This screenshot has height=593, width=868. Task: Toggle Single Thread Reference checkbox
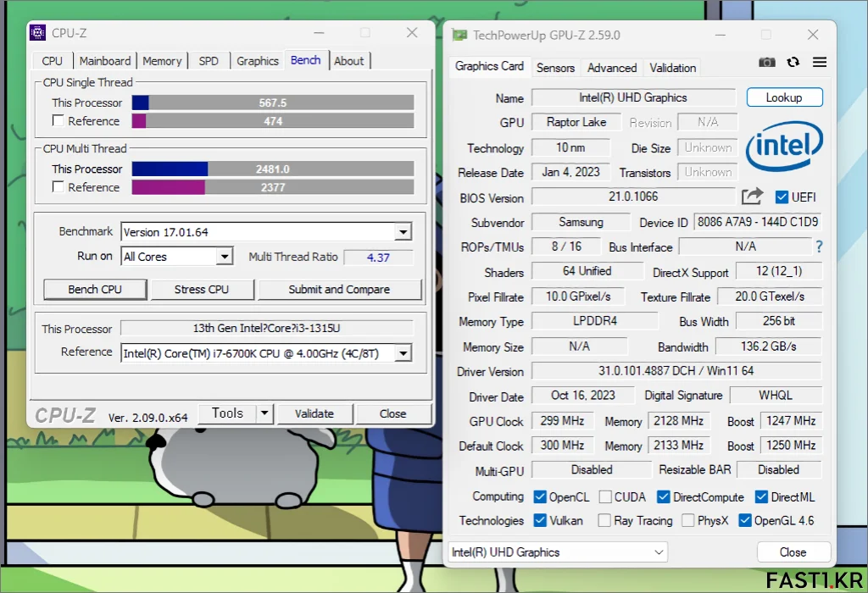pos(58,120)
